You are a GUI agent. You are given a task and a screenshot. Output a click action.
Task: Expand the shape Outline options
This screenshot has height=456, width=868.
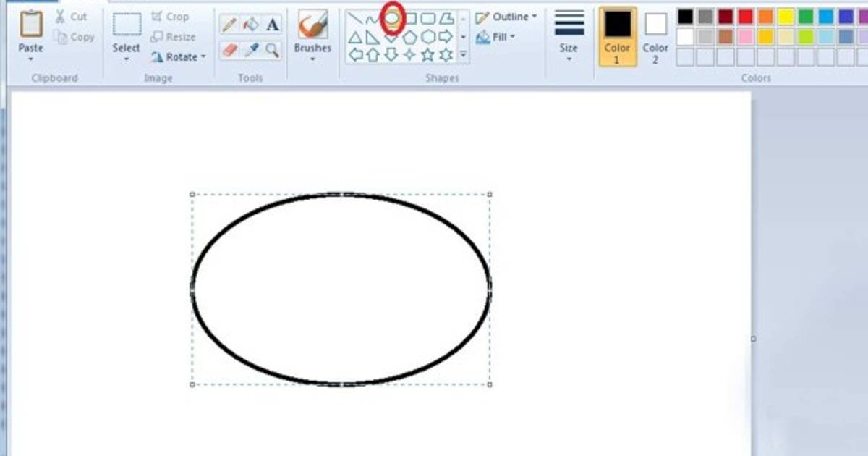(506, 17)
